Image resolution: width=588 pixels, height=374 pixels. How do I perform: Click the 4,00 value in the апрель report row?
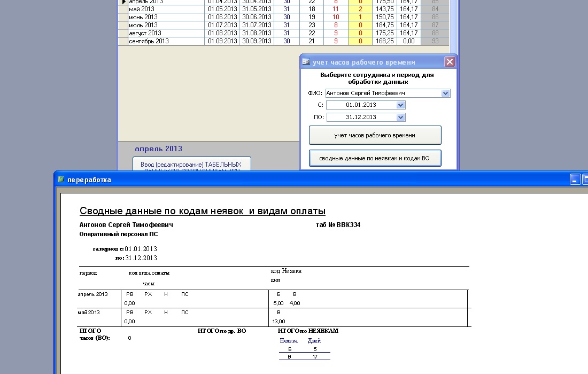coord(295,303)
